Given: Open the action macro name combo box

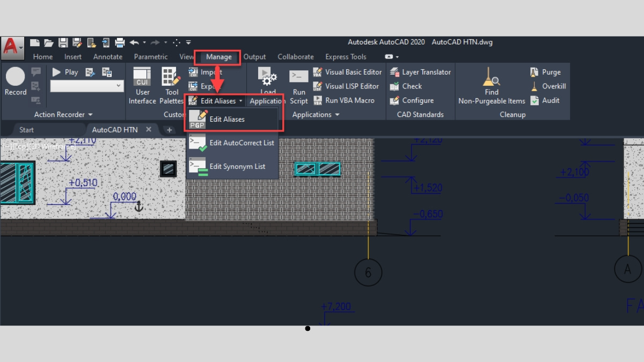Looking at the screenshot, I should click(87, 86).
